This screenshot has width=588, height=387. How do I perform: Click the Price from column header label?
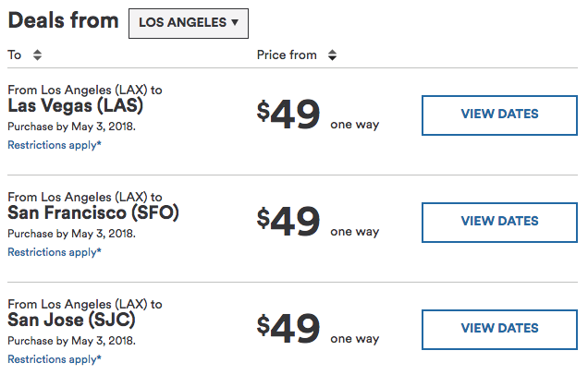[x=287, y=55]
